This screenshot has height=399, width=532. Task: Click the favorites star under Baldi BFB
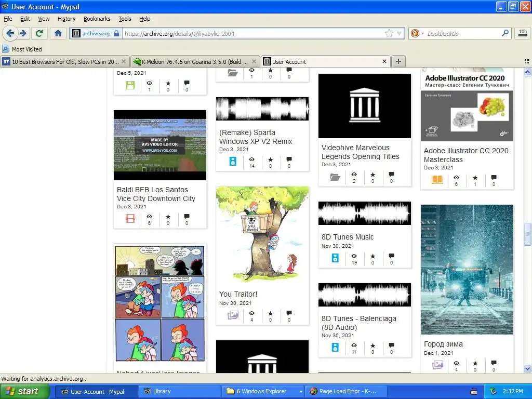point(168,217)
